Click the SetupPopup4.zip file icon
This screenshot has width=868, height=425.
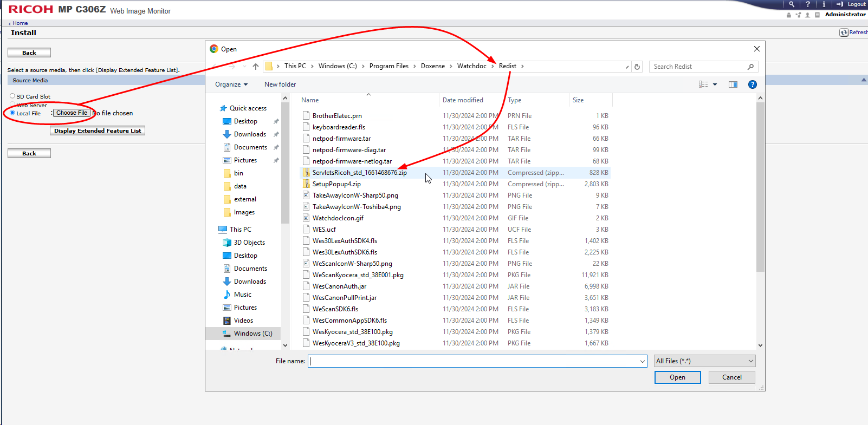click(306, 184)
